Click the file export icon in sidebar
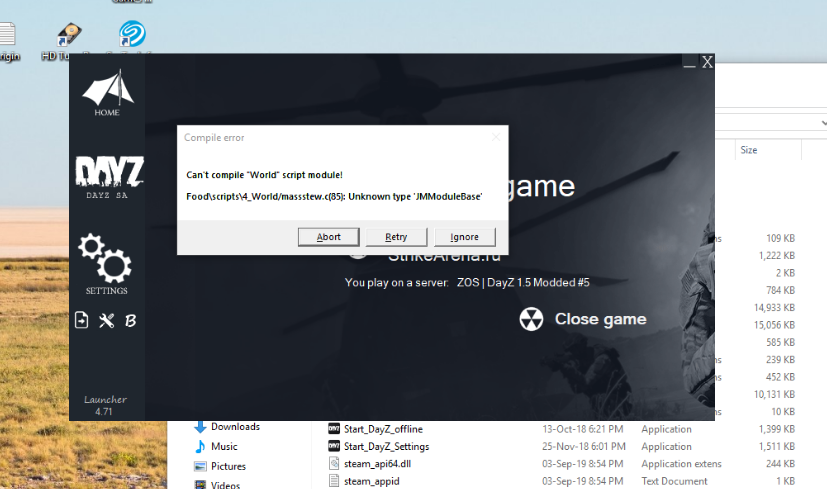 [81, 320]
